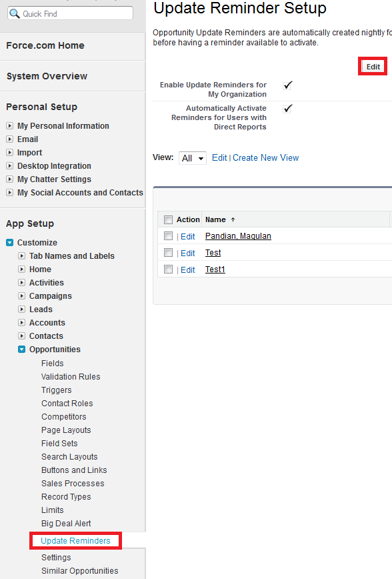The width and height of the screenshot is (392, 579).
Task: Expand the Email section arrow
Action: (x=10, y=139)
